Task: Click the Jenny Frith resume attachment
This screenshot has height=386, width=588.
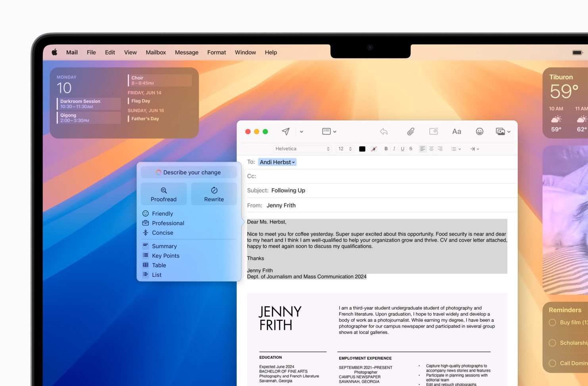Action: [x=377, y=340]
